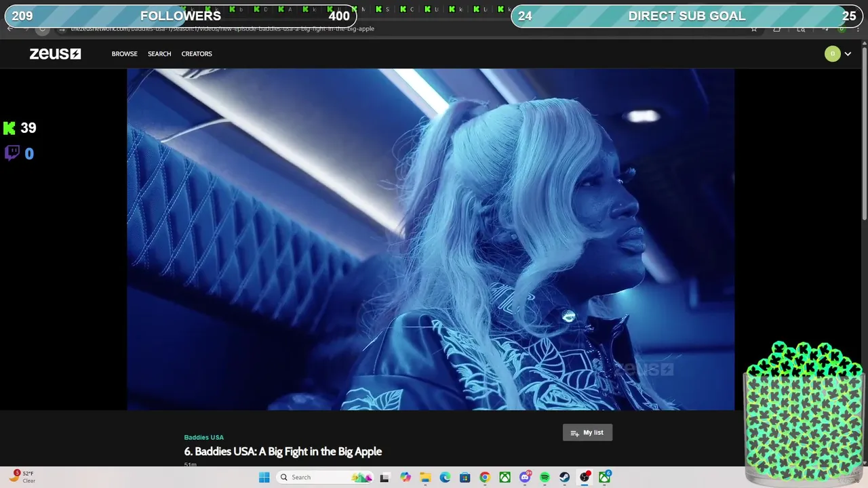Switch to OBS Studio on the taskbar
Image resolution: width=868 pixels, height=488 pixels.
pyautogui.click(x=585, y=477)
